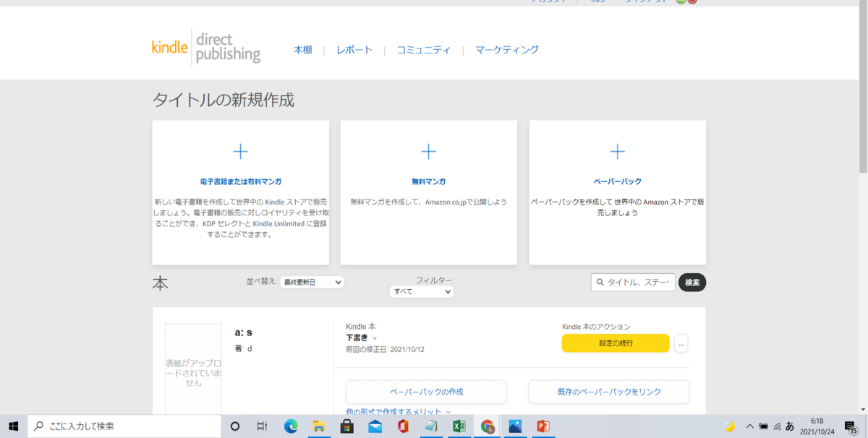Click the 設定の続行 button
Image resolution: width=868 pixels, height=438 pixels.
[616, 343]
